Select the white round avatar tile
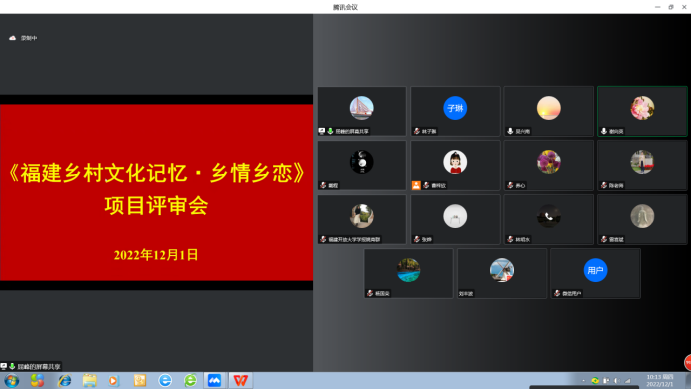The image size is (692, 389). [x=455, y=219]
